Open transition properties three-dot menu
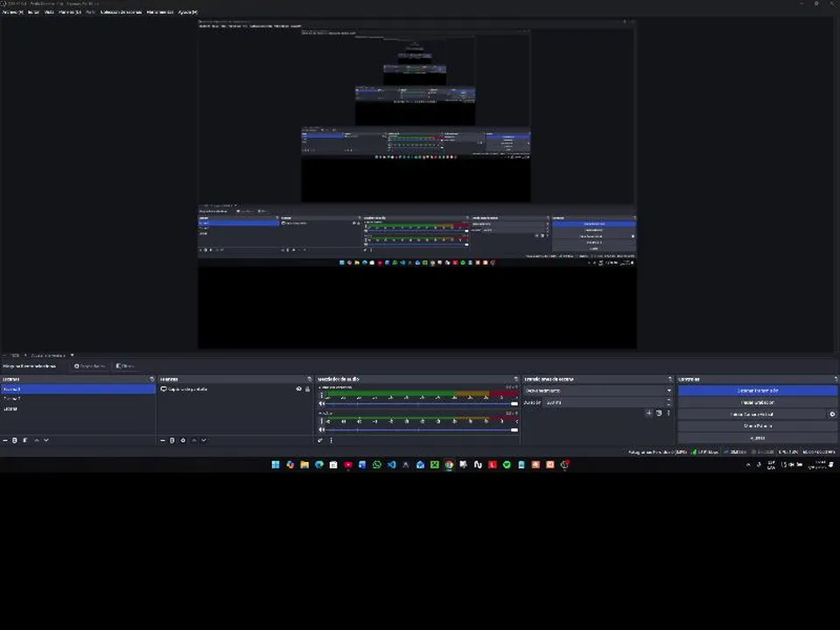 [x=668, y=413]
